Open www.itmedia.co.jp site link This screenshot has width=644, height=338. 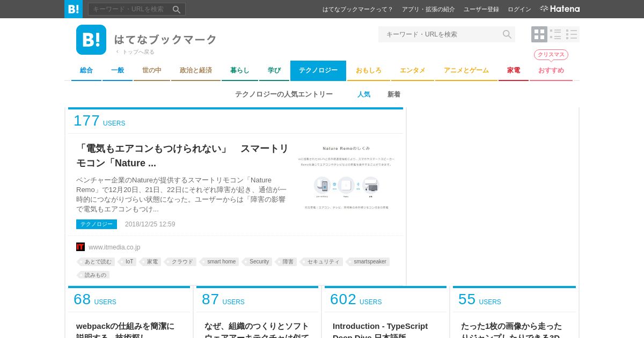[114, 247]
